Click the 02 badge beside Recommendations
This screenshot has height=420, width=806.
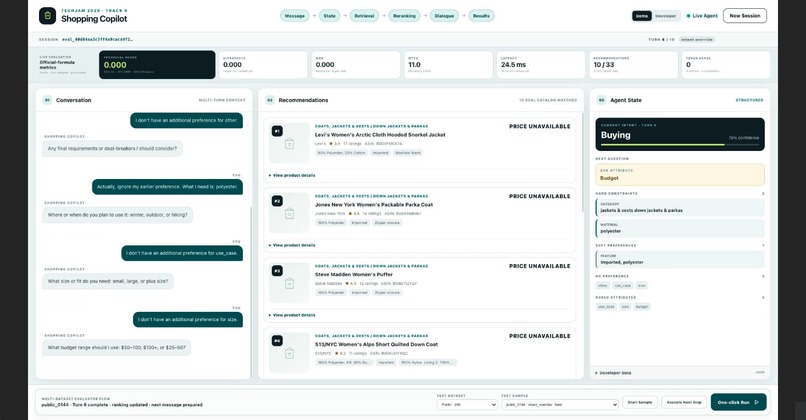pyautogui.click(x=270, y=100)
